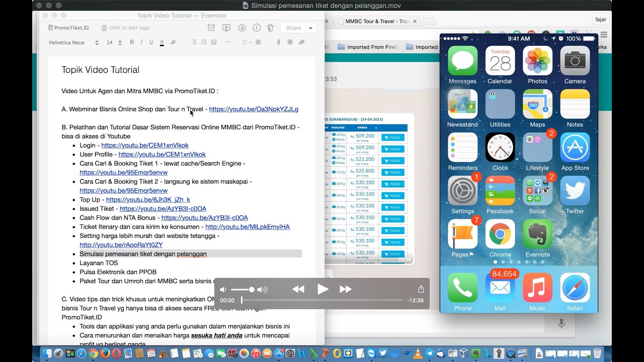Viewport: 644px width, 362px height.
Task: Open the link youtu.be/rAooRaYt0ZY
Action: [121, 245]
